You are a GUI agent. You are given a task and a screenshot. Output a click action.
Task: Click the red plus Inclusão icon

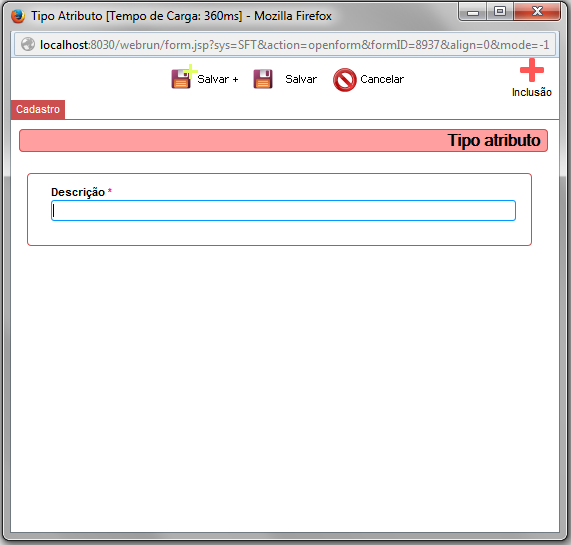click(532, 70)
